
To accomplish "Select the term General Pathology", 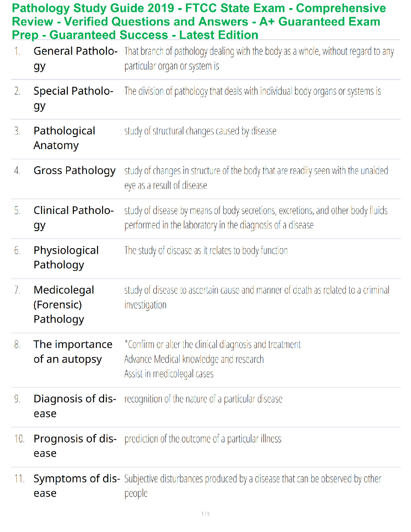I will click(x=76, y=58).
